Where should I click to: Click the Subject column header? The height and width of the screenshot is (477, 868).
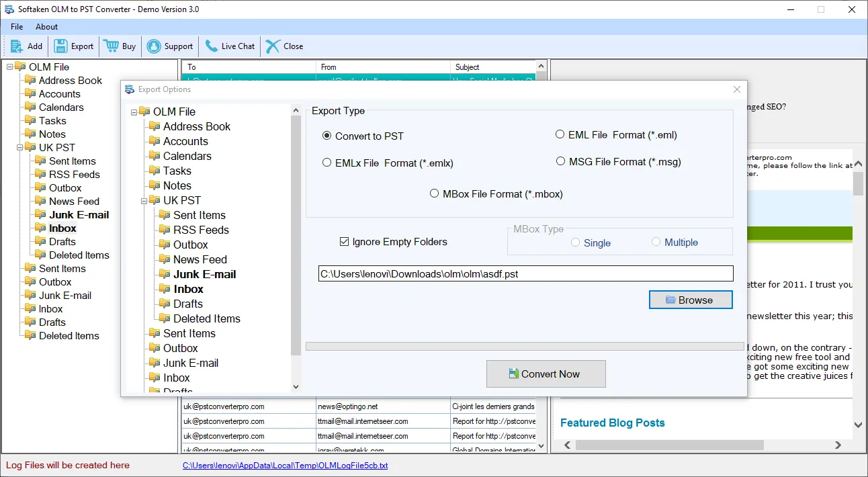coord(493,67)
